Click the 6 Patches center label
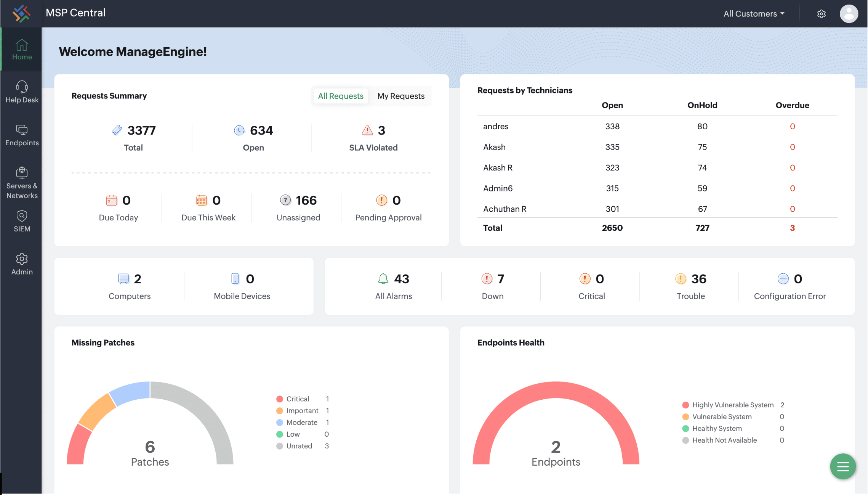The height and width of the screenshot is (495, 868). pos(150,454)
